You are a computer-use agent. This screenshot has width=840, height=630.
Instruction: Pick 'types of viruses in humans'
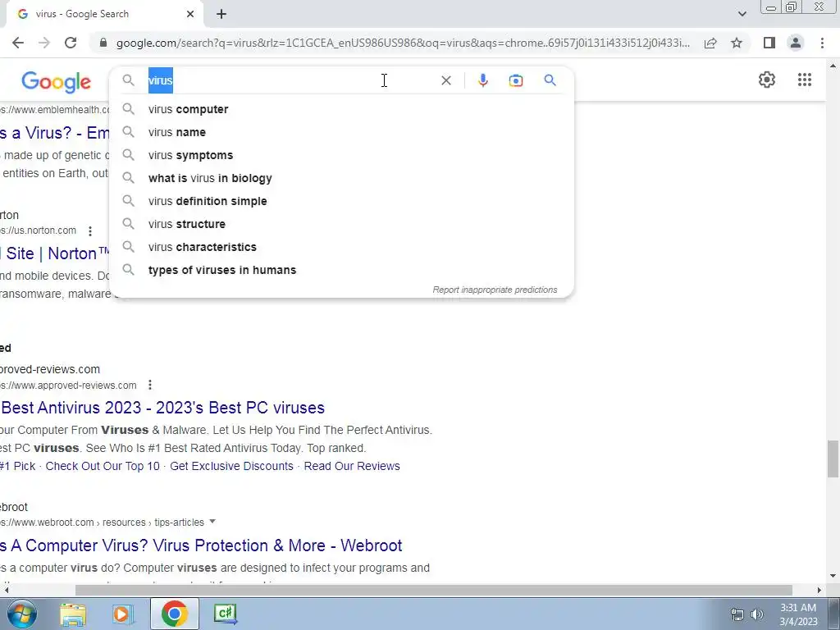[x=341, y=271]
